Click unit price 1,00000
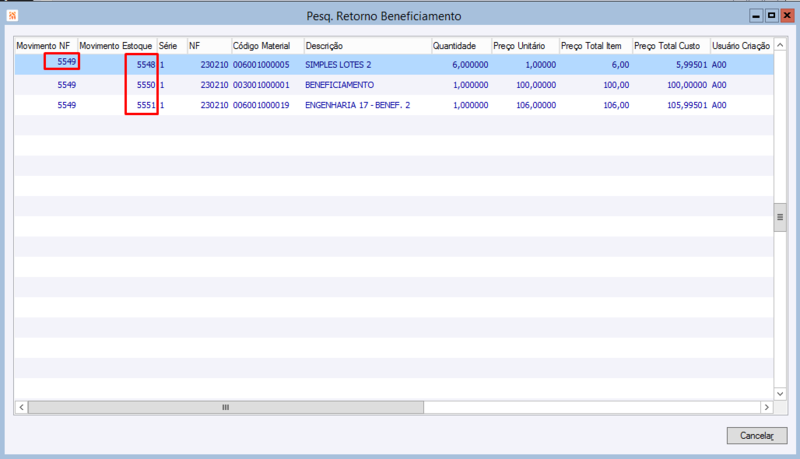 (541, 65)
